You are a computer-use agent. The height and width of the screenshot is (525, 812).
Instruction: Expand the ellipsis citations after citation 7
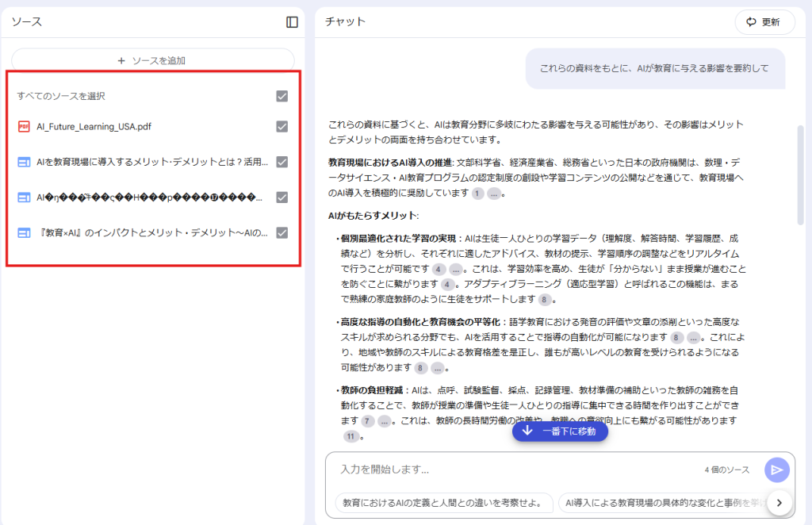pos(385,420)
